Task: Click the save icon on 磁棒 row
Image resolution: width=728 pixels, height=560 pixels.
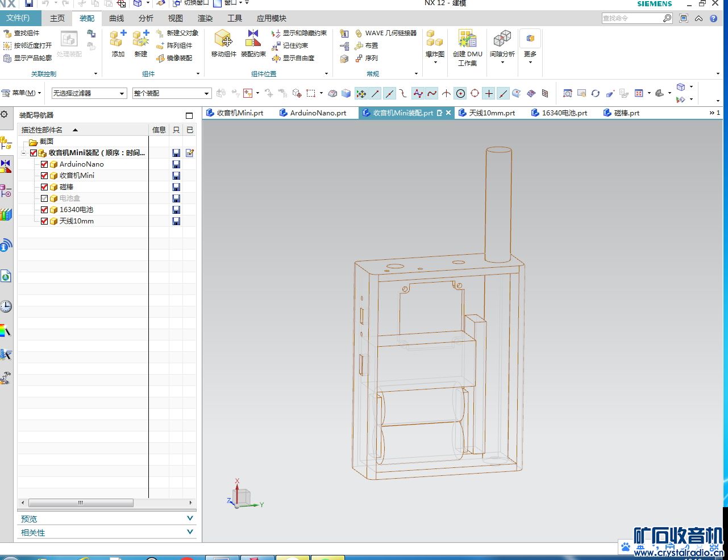Action: (x=176, y=187)
